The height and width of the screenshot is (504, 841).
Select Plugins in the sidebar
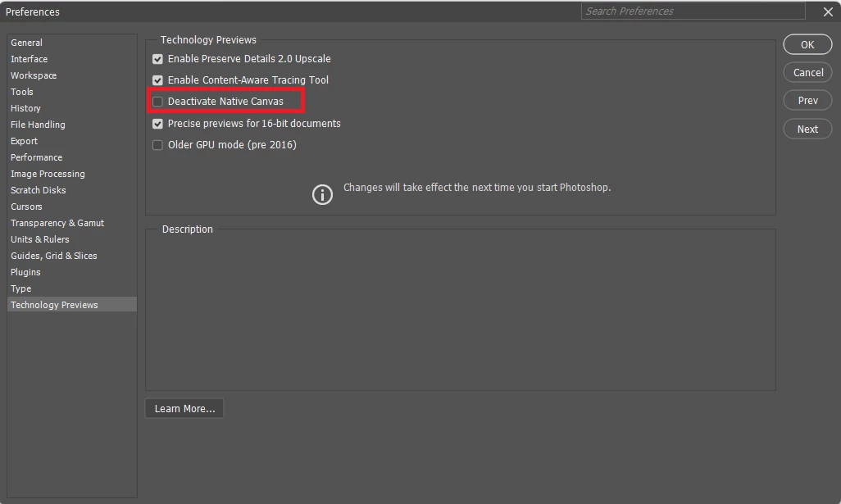click(x=72, y=272)
